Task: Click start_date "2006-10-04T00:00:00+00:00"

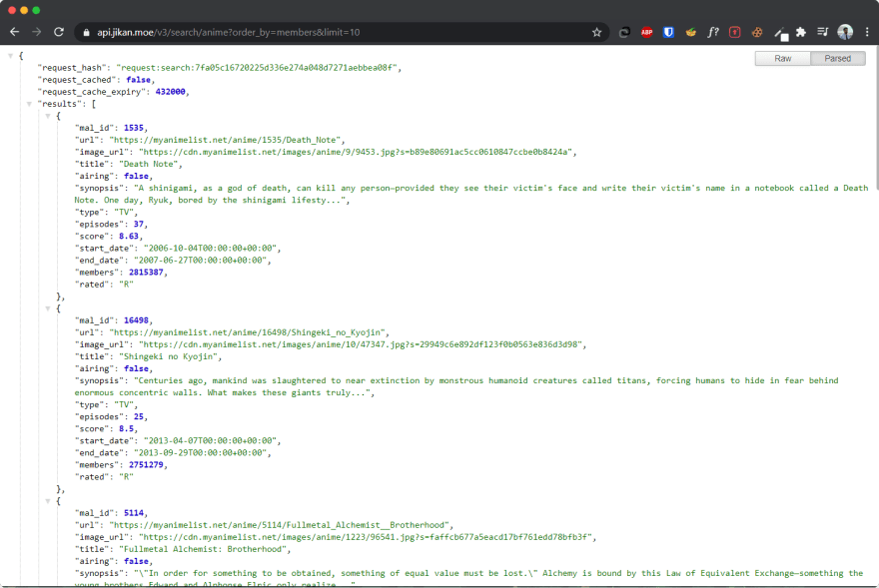Action: click(x=211, y=249)
